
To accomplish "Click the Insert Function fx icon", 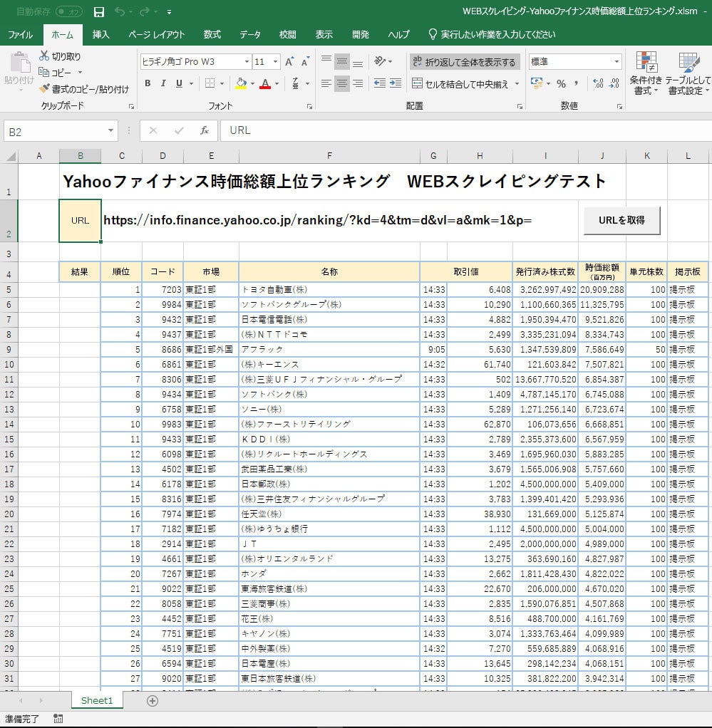I will tap(205, 131).
